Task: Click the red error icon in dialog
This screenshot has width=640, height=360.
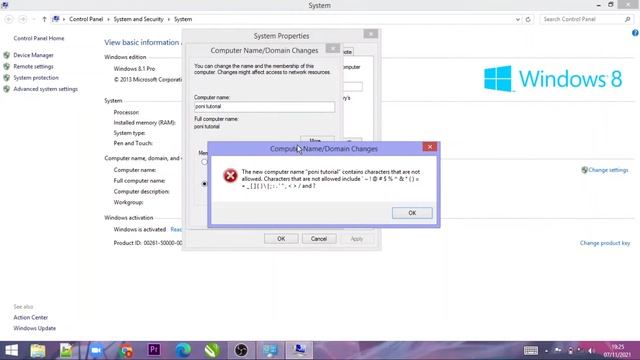Action: click(230, 176)
